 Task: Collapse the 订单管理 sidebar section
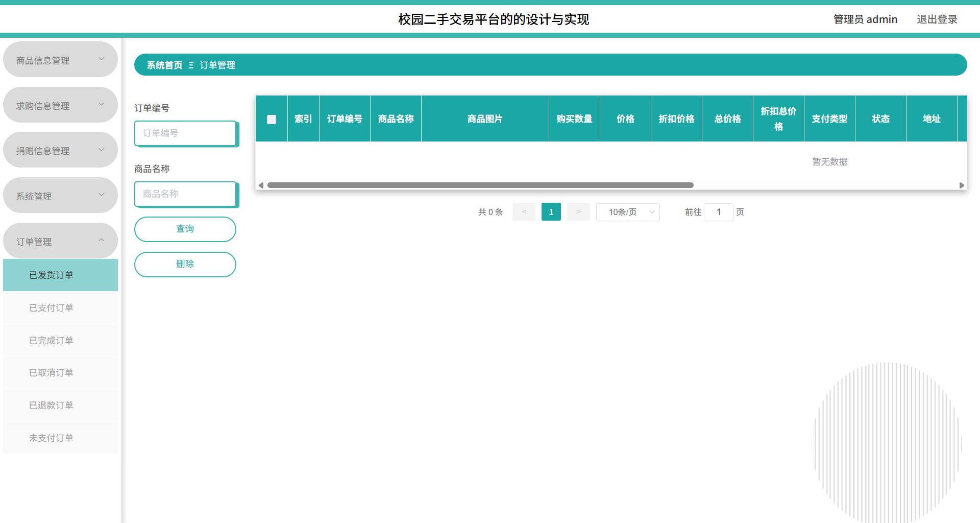coord(60,241)
